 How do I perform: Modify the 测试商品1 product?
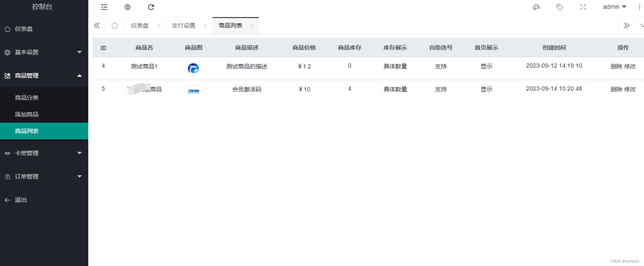[x=630, y=66]
